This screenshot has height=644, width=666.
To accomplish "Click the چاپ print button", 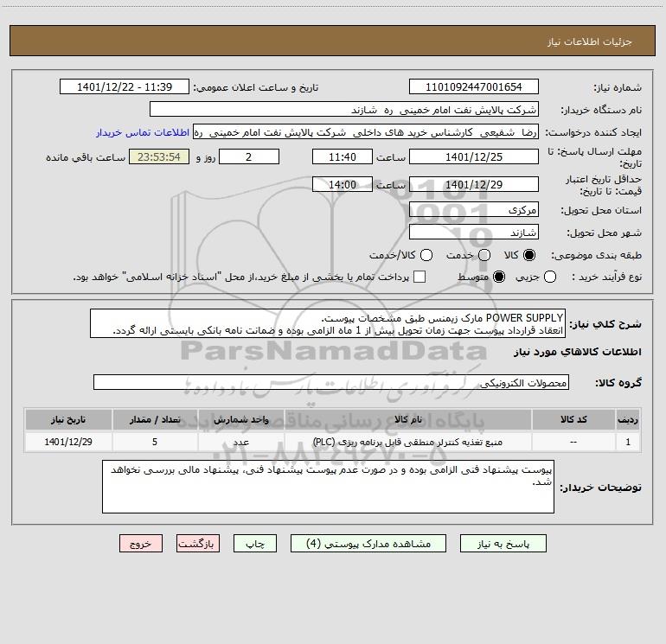I will coord(255,544).
